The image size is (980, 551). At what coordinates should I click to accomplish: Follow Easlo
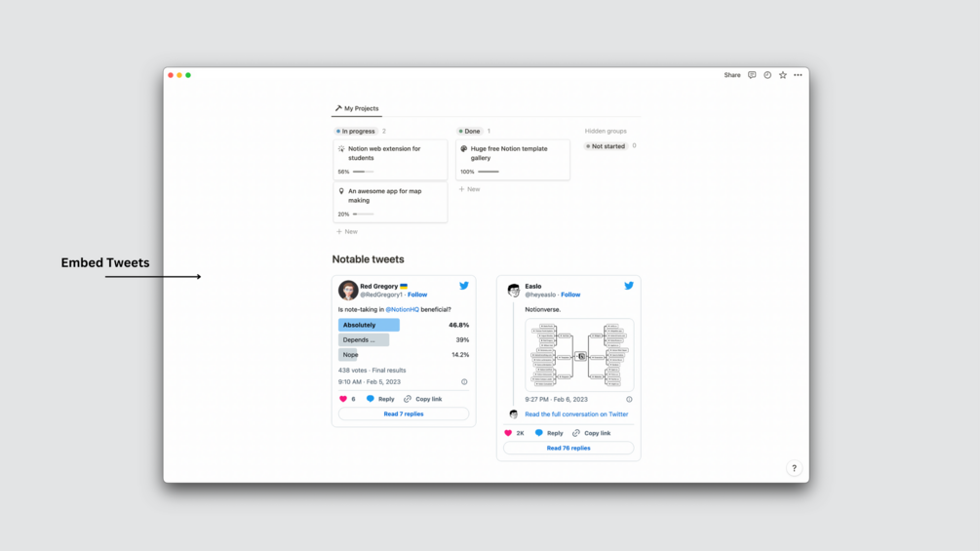570,295
